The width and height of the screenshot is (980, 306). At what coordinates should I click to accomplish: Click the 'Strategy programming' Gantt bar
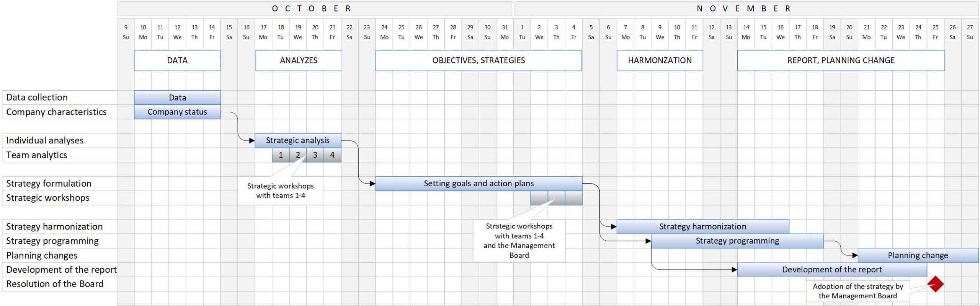[x=737, y=241]
